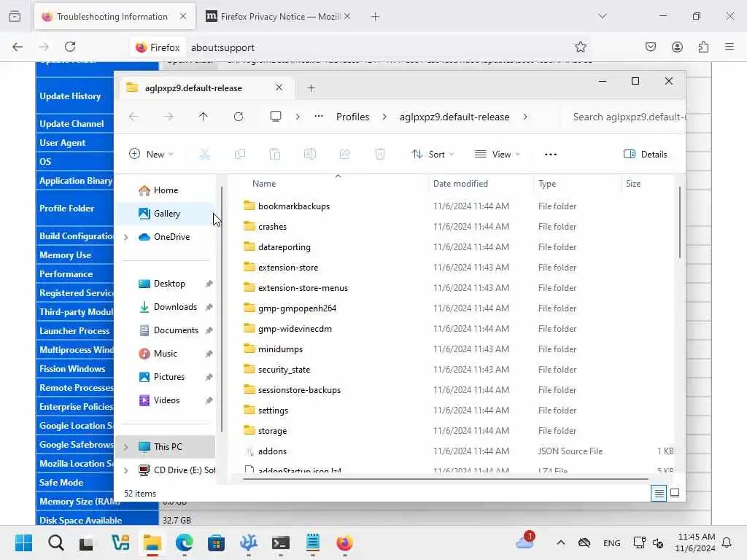Viewport: 747px width, 560px height.
Task: Expand chevron after aglpxpz9.default-release breadcrumb
Action: (525, 117)
